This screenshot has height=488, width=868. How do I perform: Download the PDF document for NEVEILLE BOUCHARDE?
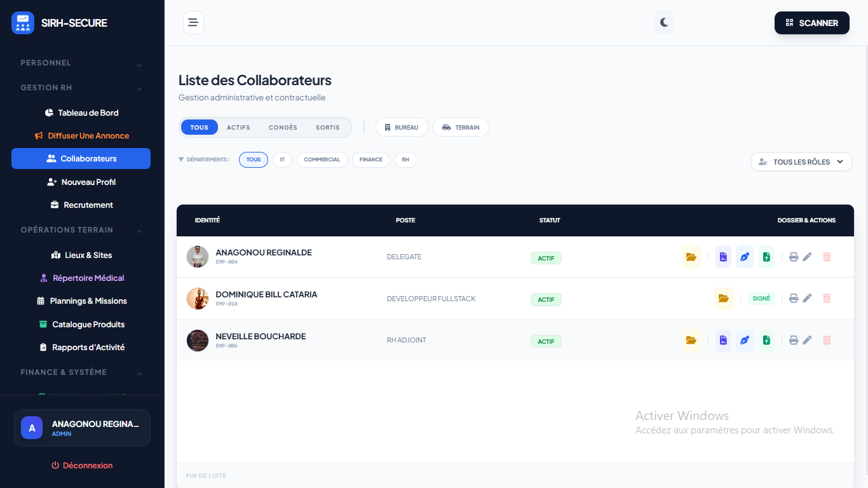point(722,341)
